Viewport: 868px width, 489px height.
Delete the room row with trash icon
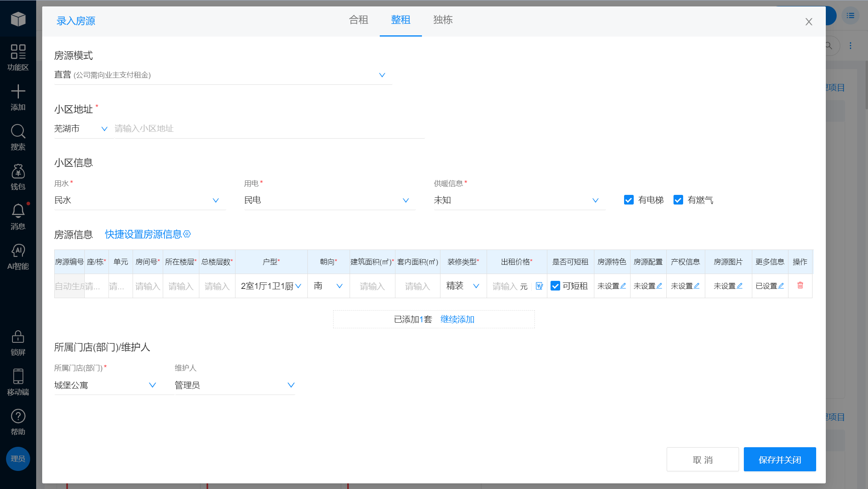pyautogui.click(x=800, y=285)
